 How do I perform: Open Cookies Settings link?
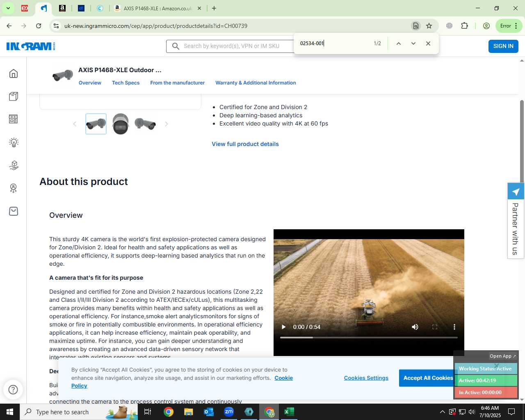pyautogui.click(x=366, y=378)
